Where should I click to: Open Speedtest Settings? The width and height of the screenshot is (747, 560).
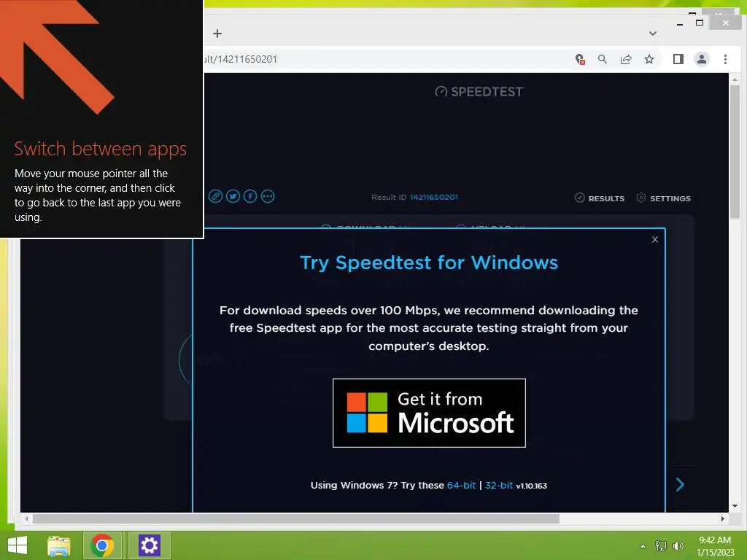pyautogui.click(x=663, y=198)
